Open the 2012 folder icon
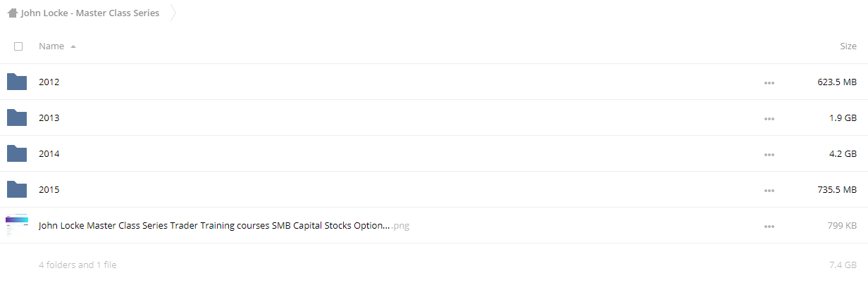 tap(17, 82)
